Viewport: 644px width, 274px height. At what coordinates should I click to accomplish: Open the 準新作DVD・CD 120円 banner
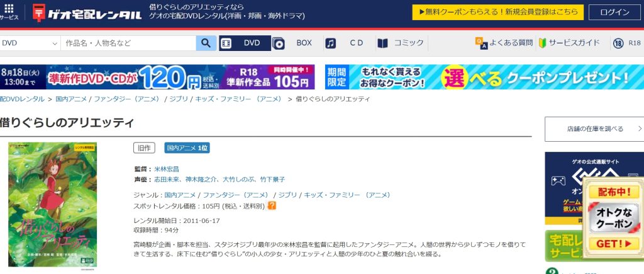click(157, 77)
